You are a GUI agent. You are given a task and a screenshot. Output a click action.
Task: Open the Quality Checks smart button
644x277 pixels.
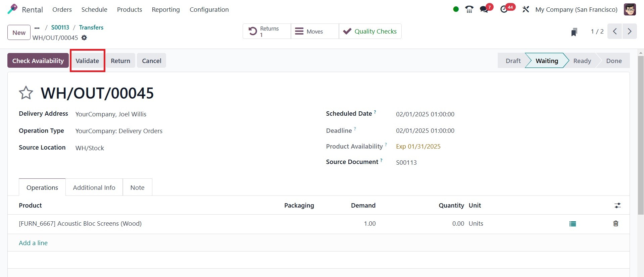[370, 32]
